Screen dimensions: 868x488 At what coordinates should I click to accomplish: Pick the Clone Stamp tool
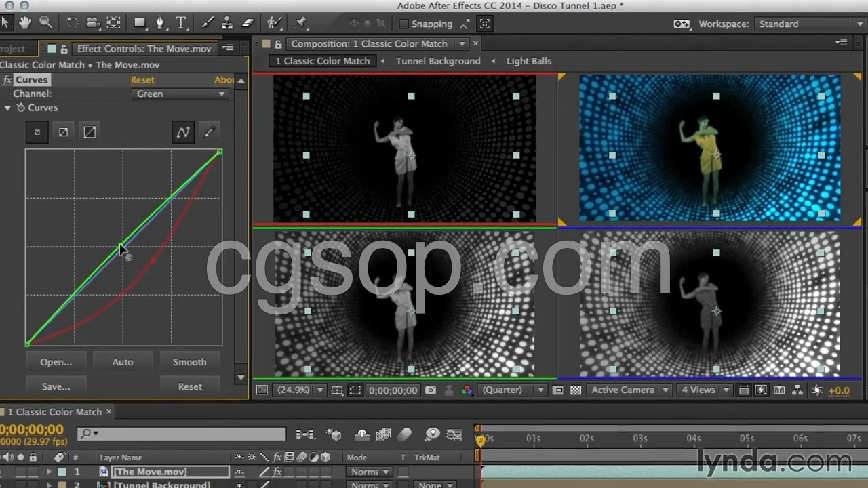(x=228, y=23)
